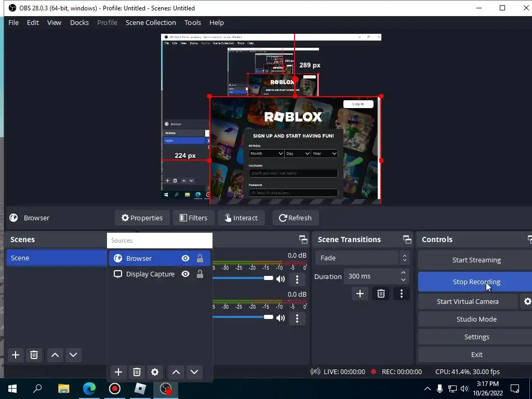Launch Microsoft Edge from the taskbar
Screen dimensions: 532x399
[89, 389]
